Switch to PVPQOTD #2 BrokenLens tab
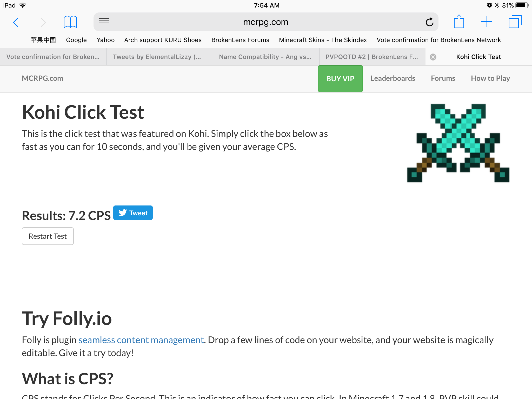532x399 pixels. [x=372, y=57]
